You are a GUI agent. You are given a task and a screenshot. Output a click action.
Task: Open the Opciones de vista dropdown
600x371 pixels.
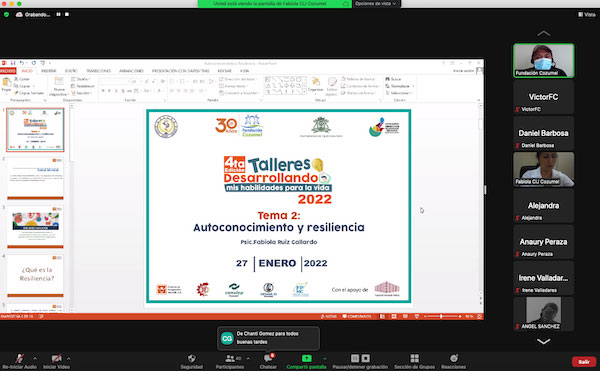[376, 3]
